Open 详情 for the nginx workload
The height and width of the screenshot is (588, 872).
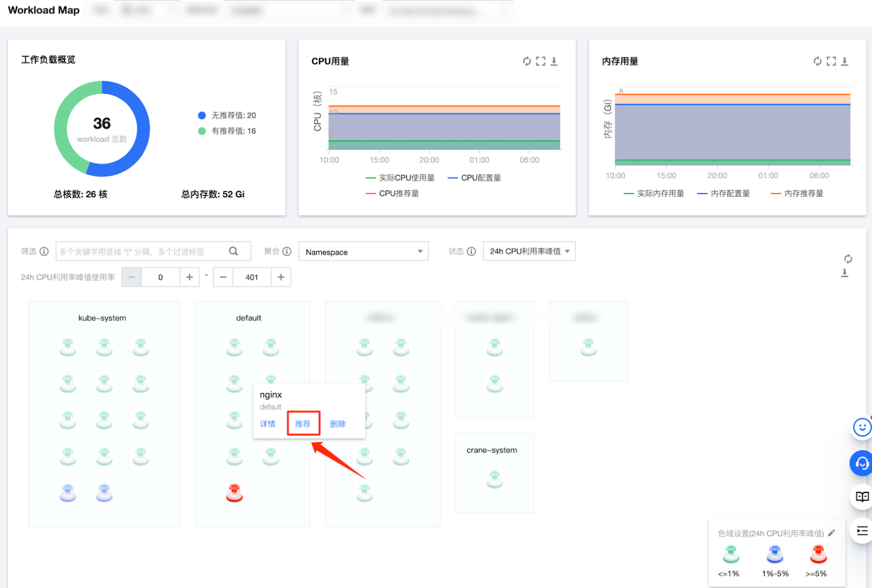point(268,424)
